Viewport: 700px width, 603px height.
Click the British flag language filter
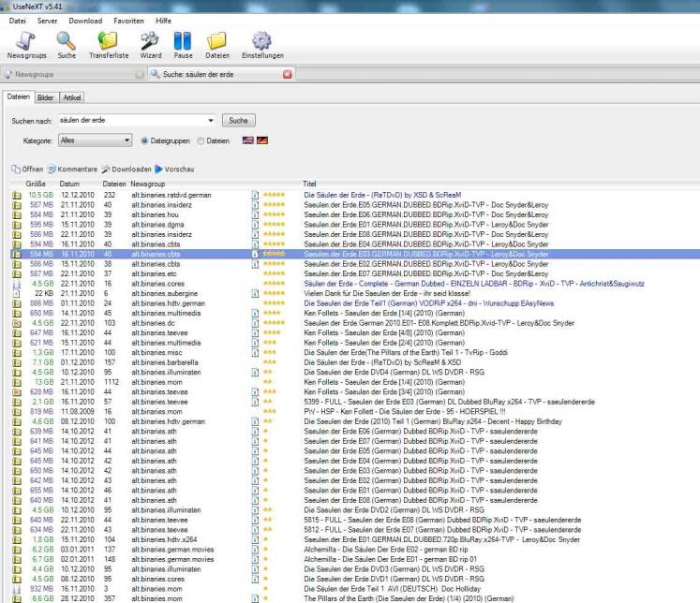tap(248, 140)
